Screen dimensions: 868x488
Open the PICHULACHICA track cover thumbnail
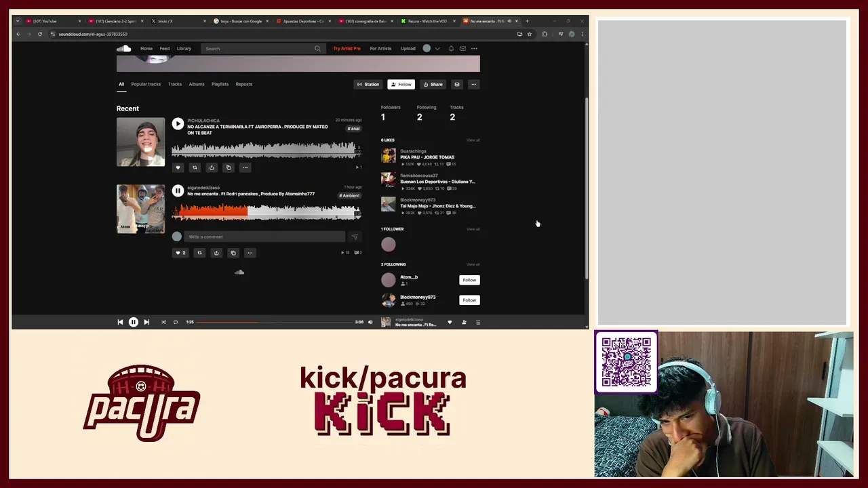[140, 142]
